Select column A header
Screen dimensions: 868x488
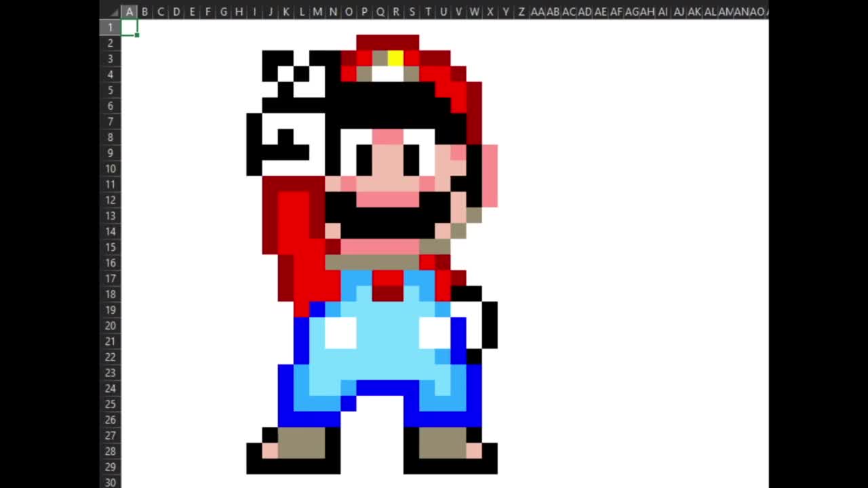coord(129,12)
